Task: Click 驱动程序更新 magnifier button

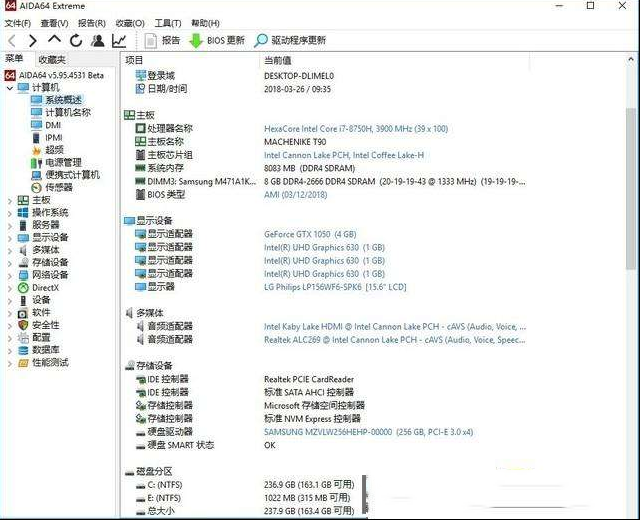Action: click(290, 40)
